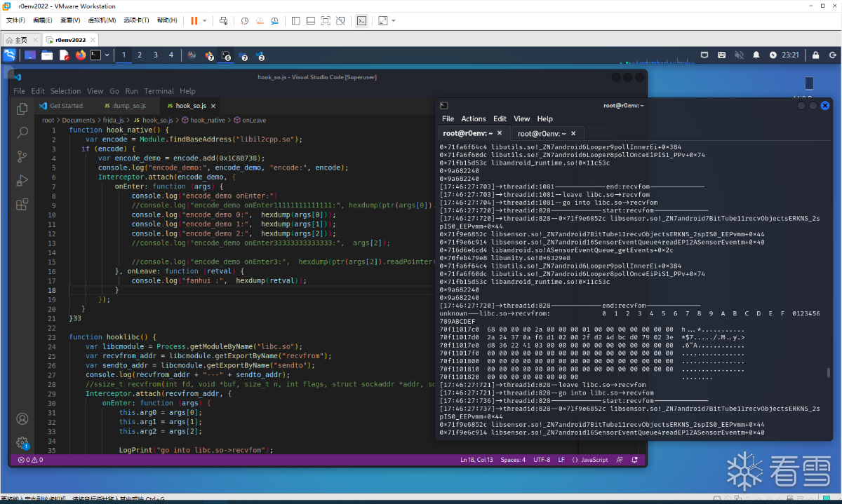Open snapshot manager VMware toolbar icon

(276, 21)
